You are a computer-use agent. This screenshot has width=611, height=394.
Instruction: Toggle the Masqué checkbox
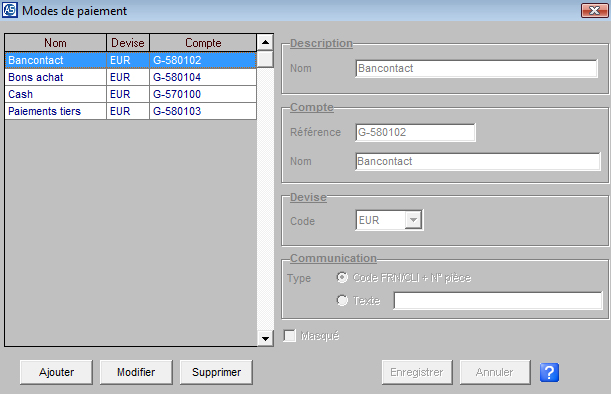coord(290,336)
